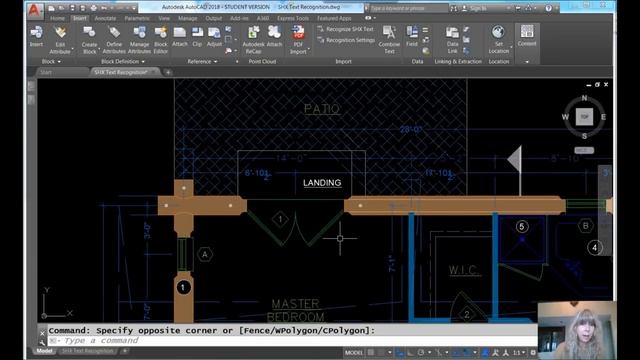
Task: Click the Plot printer icon in Quick Access toolbar
Action: pos(93,8)
